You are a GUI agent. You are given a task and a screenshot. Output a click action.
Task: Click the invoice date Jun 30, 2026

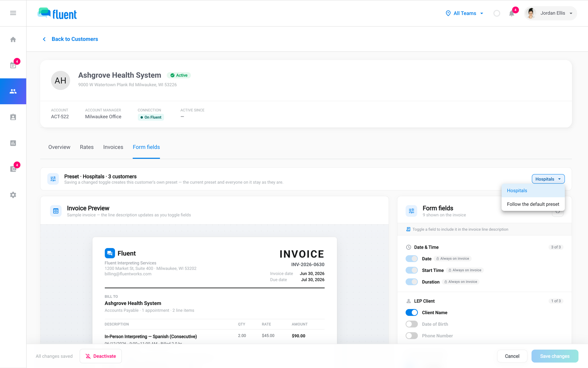point(312,274)
